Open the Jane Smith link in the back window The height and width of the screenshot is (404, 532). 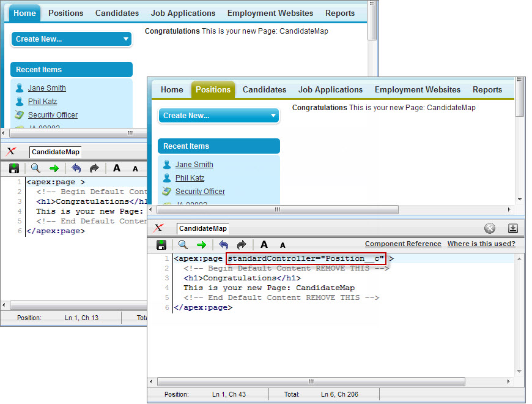[x=47, y=88]
